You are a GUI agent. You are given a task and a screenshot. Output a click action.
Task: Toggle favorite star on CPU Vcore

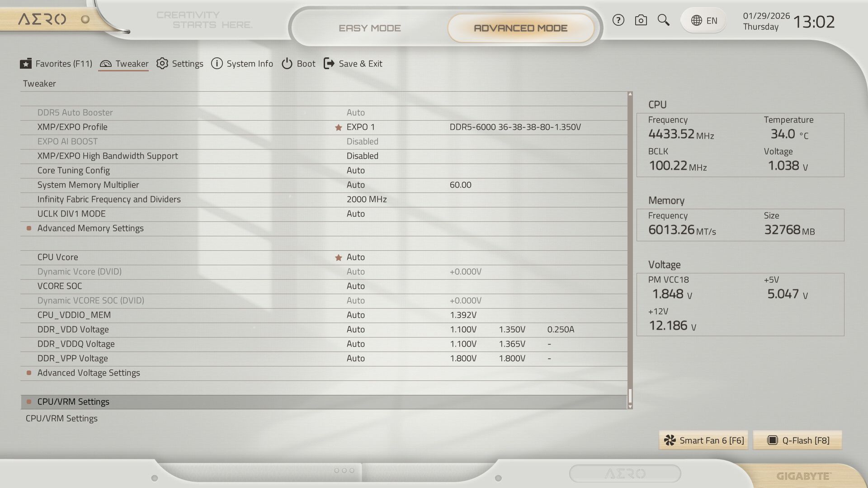pyautogui.click(x=338, y=258)
